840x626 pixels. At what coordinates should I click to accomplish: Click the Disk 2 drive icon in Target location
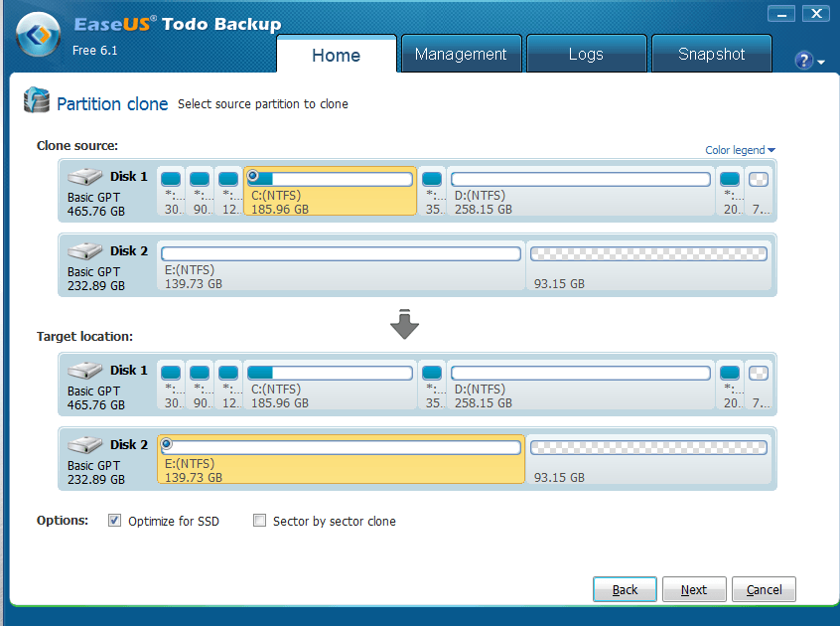point(84,444)
